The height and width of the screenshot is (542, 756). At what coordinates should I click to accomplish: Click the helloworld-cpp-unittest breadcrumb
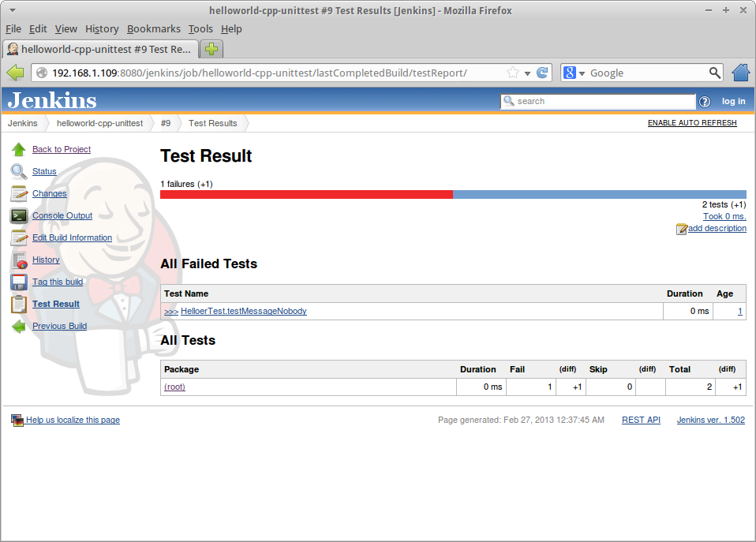(x=99, y=123)
